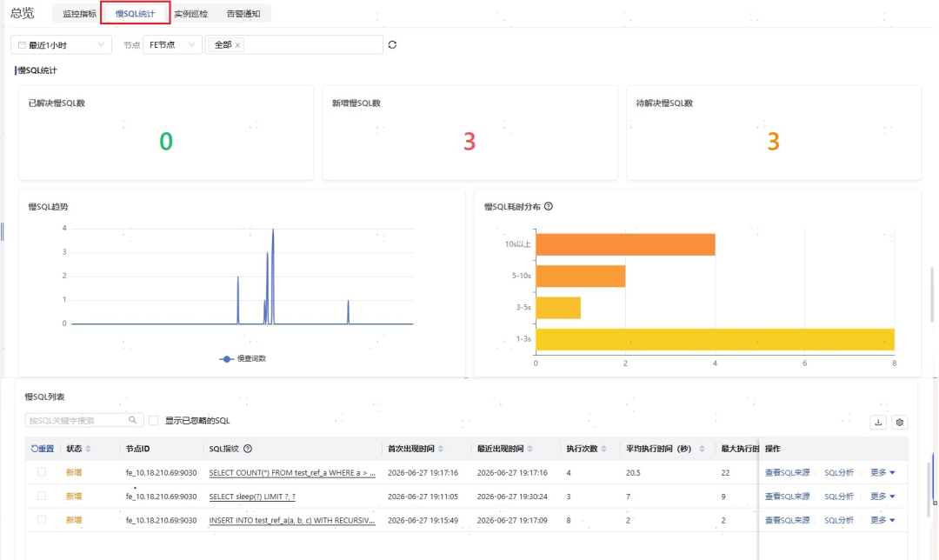This screenshot has width=939, height=560.
Task: Sort by 执行次数 column sort arrows
Action: pyautogui.click(x=603, y=449)
